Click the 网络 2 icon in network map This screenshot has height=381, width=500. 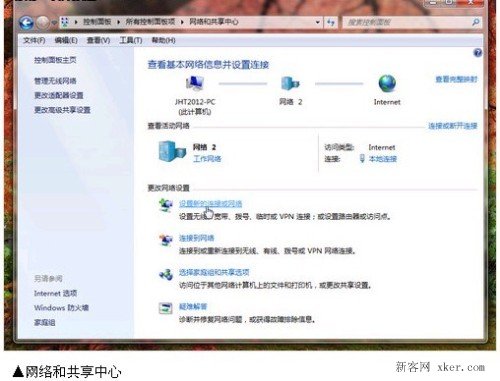(290, 83)
